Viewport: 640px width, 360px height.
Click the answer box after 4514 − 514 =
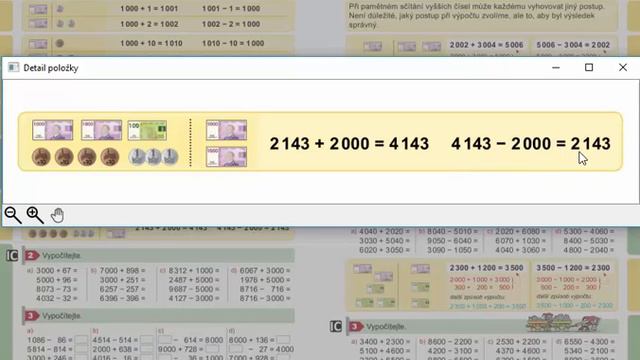point(147,340)
